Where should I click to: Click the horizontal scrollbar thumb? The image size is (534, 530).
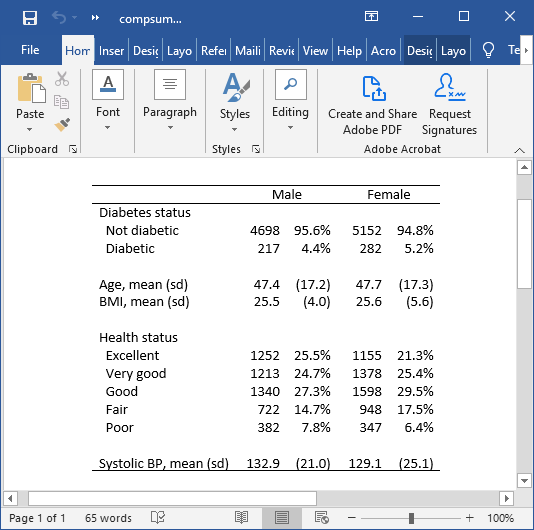click(172, 499)
